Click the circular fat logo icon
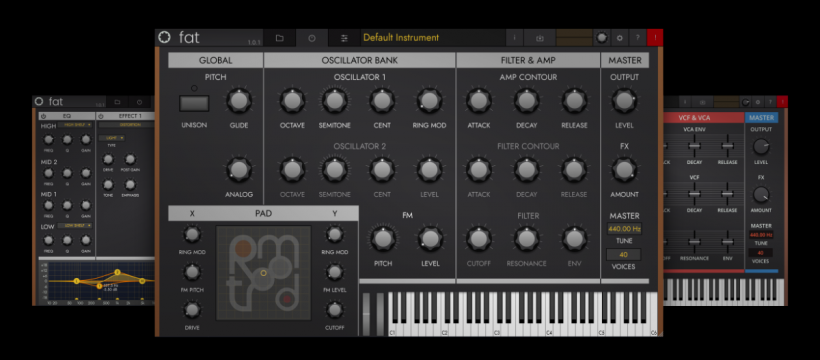The width and height of the screenshot is (820, 360). (165, 37)
